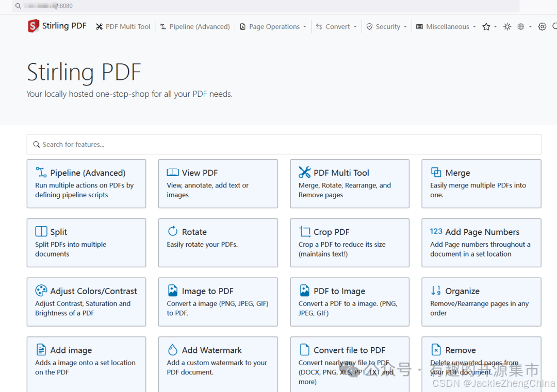Viewport: 557px width, 392px height.
Task: Open the favorites star dropdown
Action: pyautogui.click(x=489, y=27)
